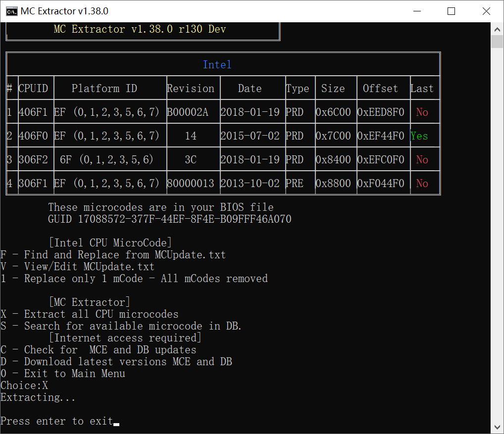Viewport: 504px width, 434px height.
Task: Click platform ID 6F (0,1,2,3,5,6)
Action: [107, 160]
